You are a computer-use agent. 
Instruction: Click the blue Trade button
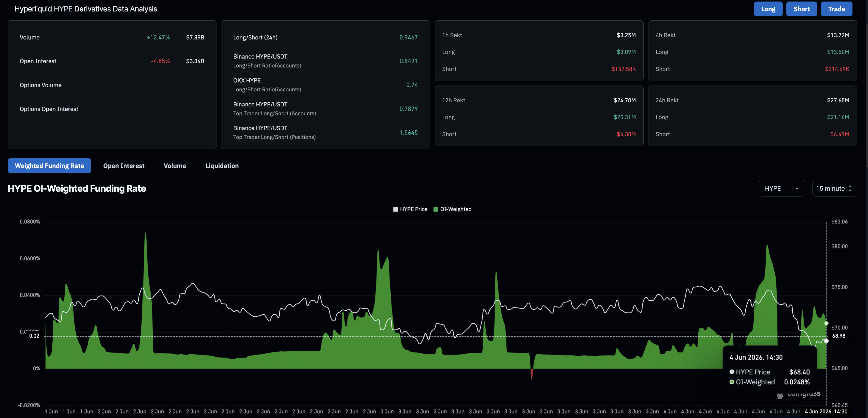pyautogui.click(x=836, y=9)
